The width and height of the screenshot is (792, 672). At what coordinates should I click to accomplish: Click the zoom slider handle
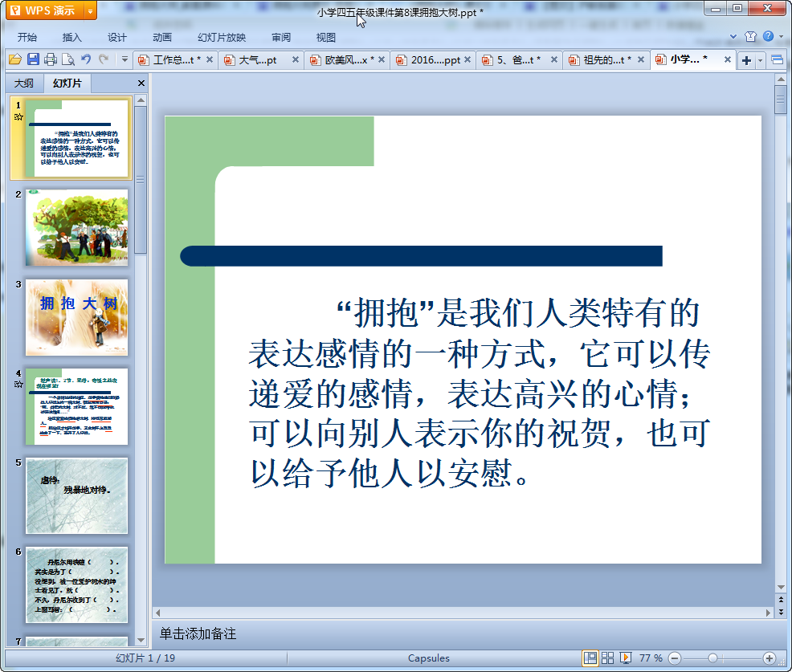coord(712,658)
